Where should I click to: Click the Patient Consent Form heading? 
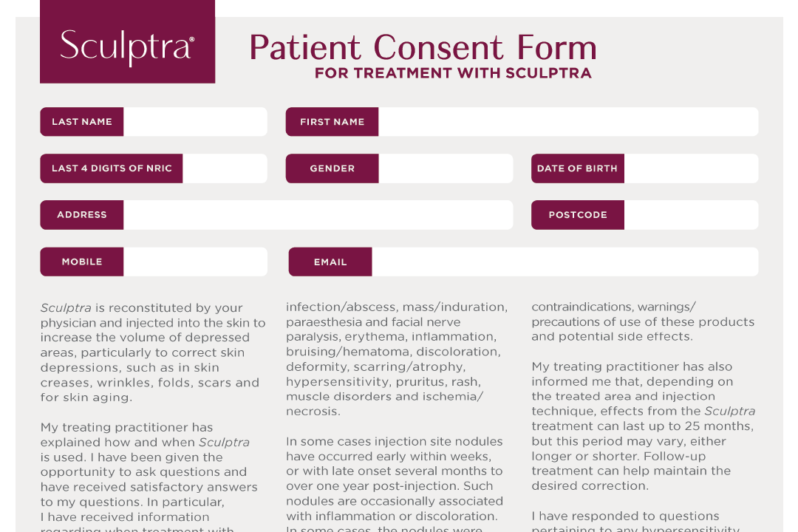tap(423, 47)
